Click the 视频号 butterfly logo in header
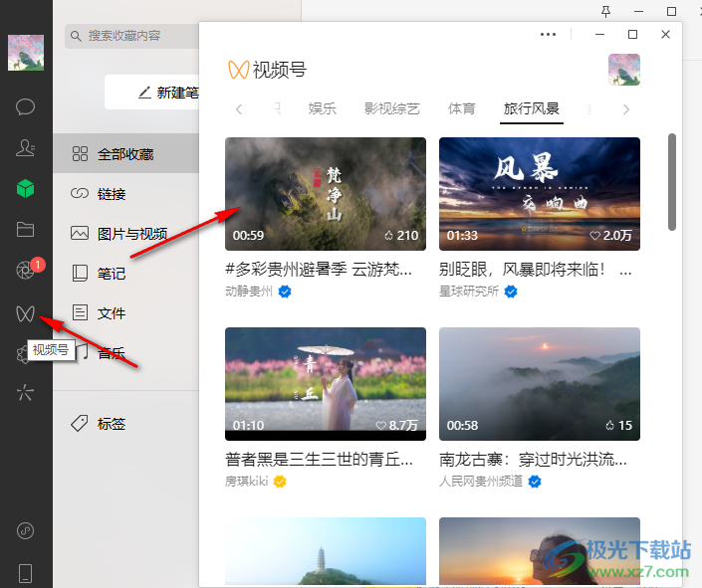This screenshot has width=702, height=588. [238, 70]
